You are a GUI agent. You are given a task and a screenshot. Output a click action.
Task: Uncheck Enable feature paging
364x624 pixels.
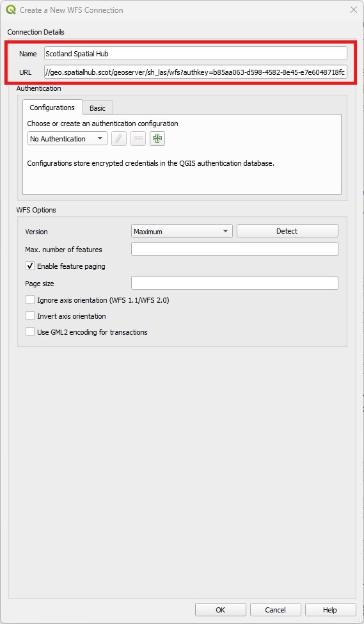[30, 266]
